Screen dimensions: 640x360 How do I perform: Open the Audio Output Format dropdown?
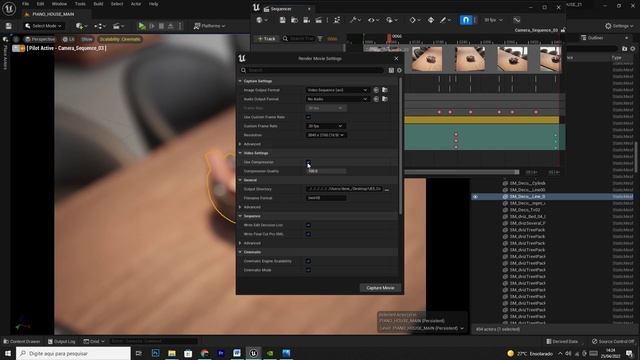(x=337, y=99)
